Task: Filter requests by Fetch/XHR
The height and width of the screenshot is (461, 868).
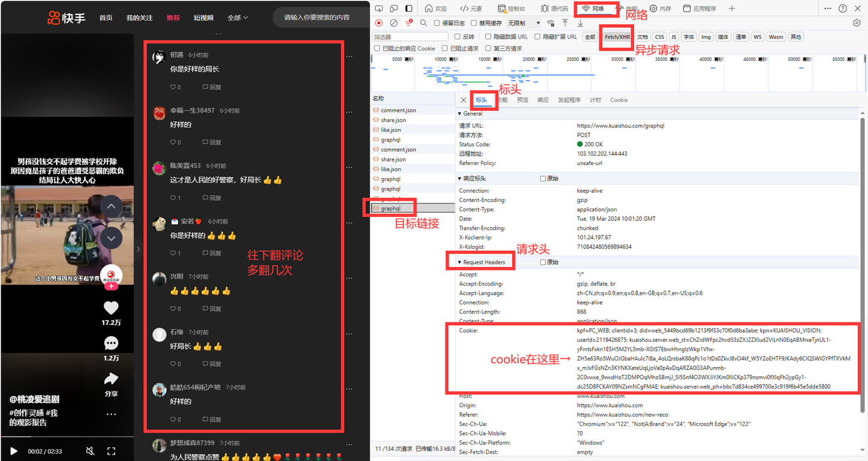Action: [617, 37]
